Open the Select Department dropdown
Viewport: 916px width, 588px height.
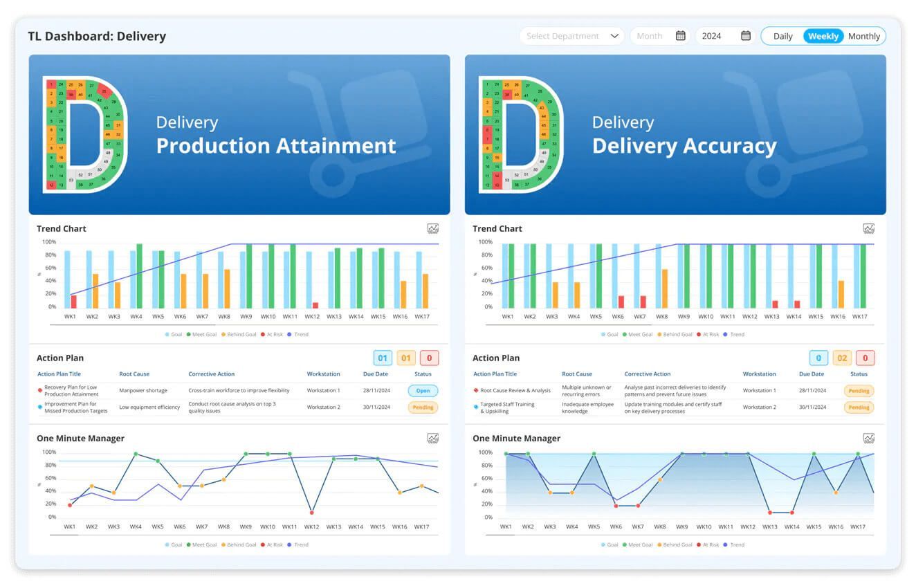click(571, 35)
